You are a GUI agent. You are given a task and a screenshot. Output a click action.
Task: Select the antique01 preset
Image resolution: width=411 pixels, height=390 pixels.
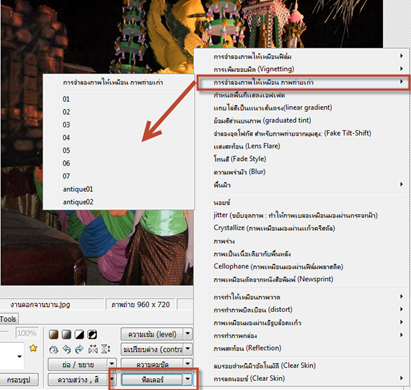[x=78, y=189]
